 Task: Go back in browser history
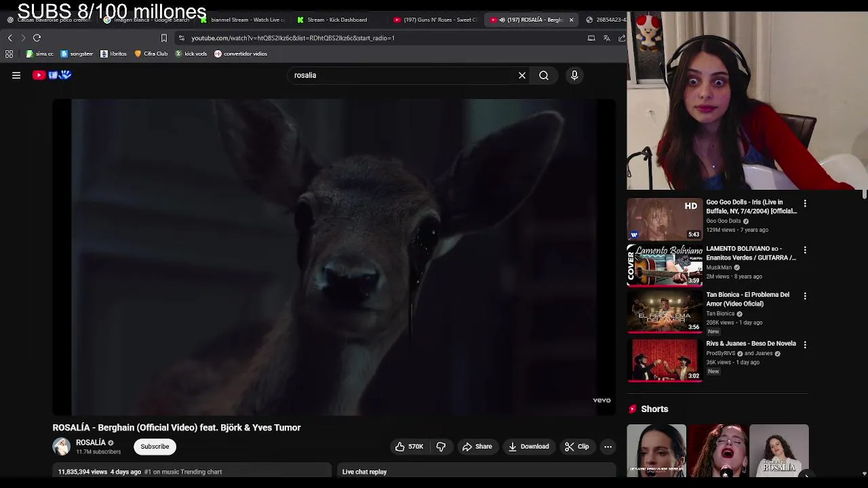(9, 38)
